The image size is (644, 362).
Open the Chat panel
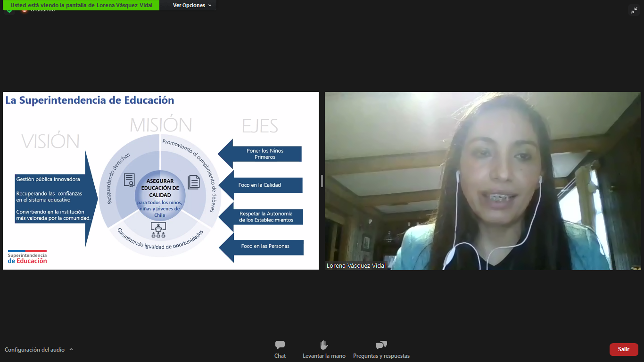tap(280, 349)
